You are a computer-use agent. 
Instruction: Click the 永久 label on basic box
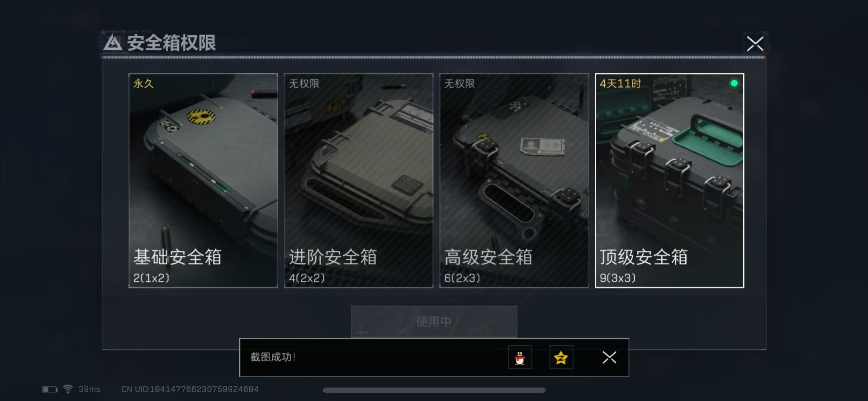coord(143,84)
